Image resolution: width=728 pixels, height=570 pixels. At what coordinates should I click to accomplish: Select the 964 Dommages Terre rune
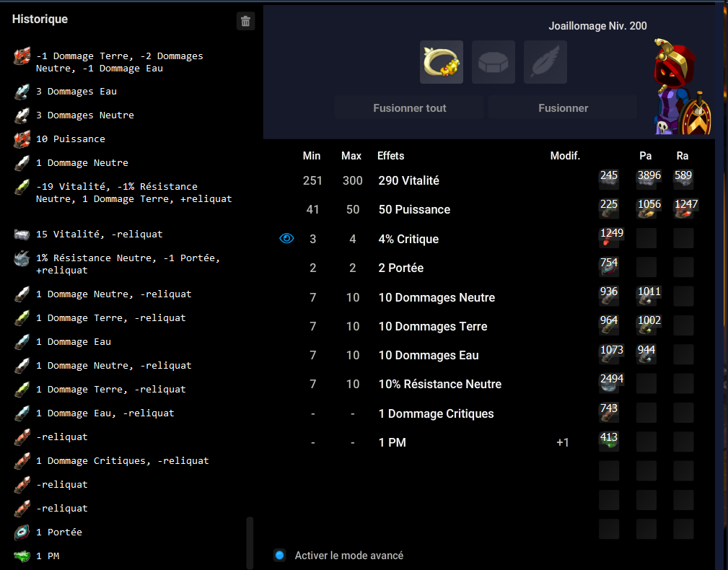[609, 325]
